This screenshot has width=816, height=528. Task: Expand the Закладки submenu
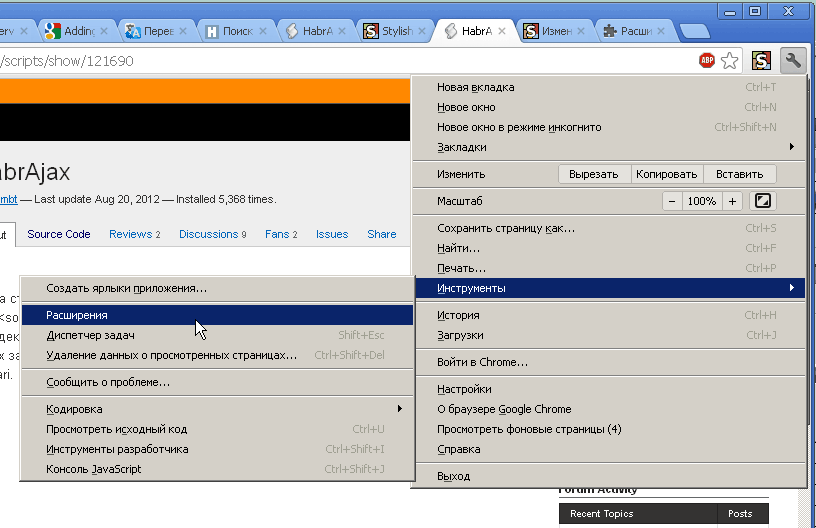[609, 147]
